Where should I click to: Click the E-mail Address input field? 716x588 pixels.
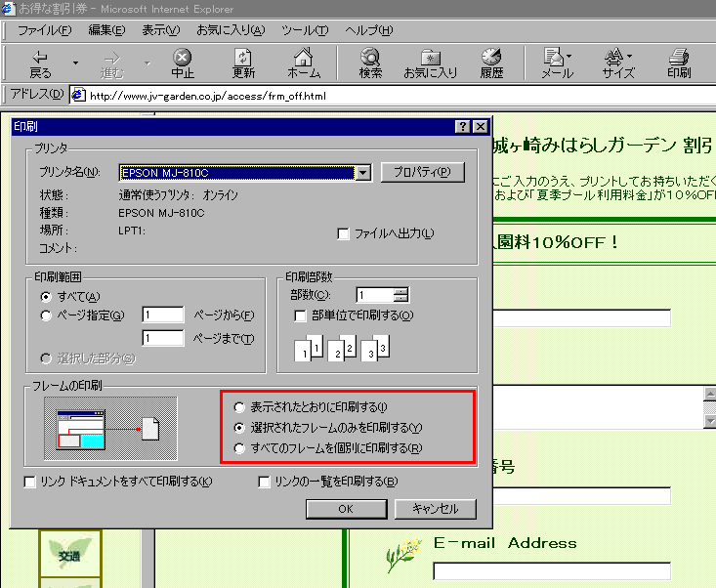pos(552,571)
